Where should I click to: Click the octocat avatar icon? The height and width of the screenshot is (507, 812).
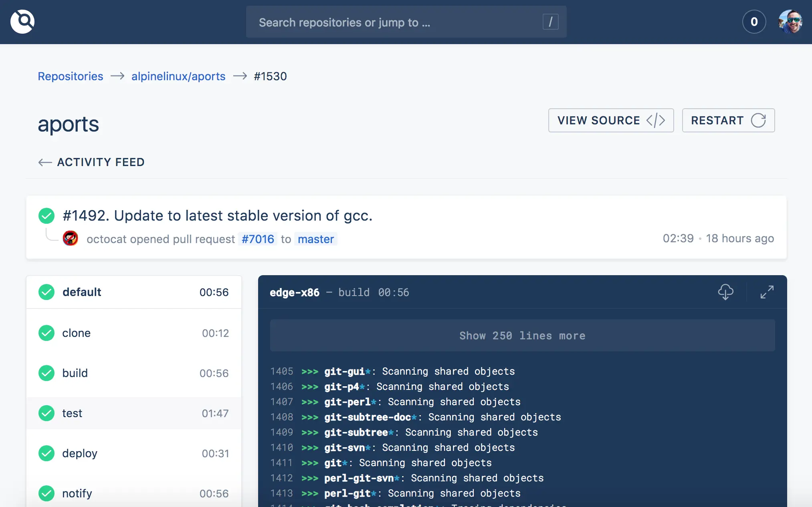[71, 239]
